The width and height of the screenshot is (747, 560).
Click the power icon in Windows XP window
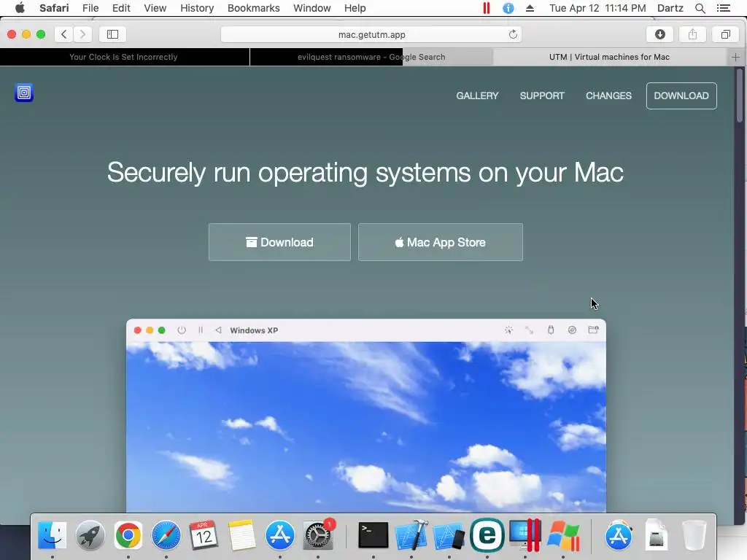pyautogui.click(x=182, y=330)
